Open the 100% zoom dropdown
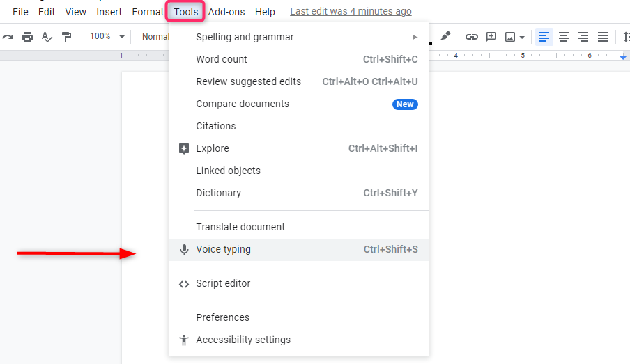Viewport: 630px width, 364px height. pos(107,36)
